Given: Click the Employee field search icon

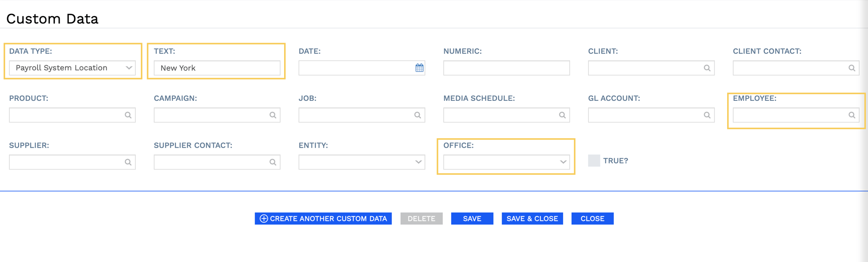Looking at the screenshot, I should 852,115.
